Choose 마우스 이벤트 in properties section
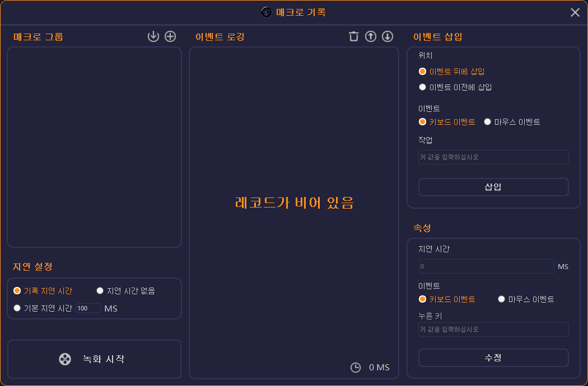The image size is (588, 386). pyautogui.click(x=526, y=299)
